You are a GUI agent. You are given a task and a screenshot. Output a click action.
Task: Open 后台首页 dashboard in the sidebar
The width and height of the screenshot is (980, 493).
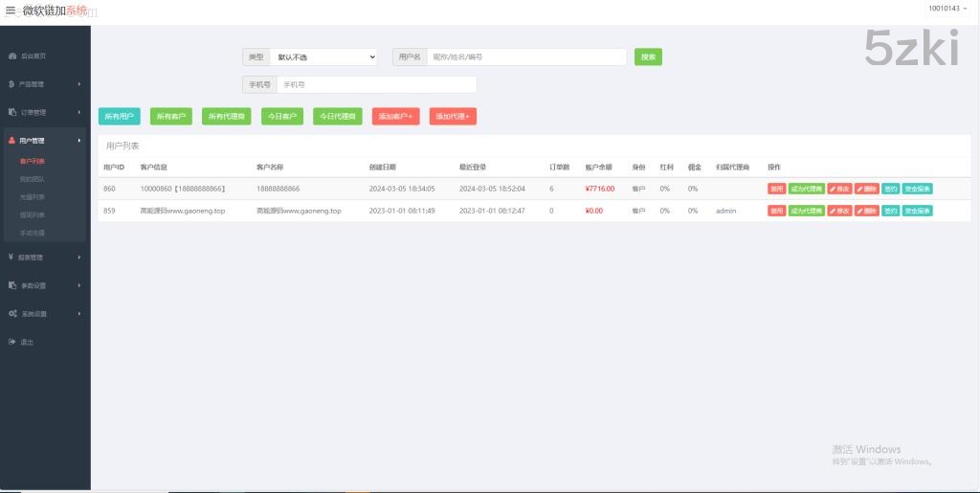click(33, 56)
